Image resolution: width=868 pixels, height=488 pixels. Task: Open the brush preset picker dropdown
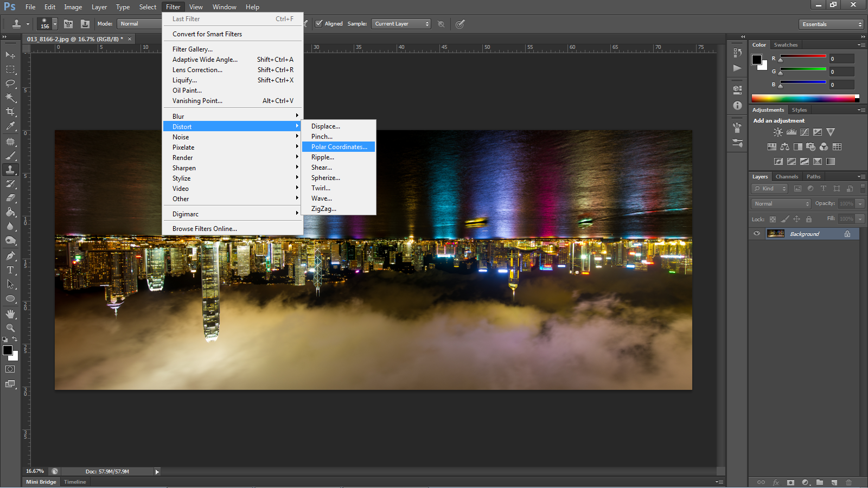pyautogui.click(x=55, y=24)
